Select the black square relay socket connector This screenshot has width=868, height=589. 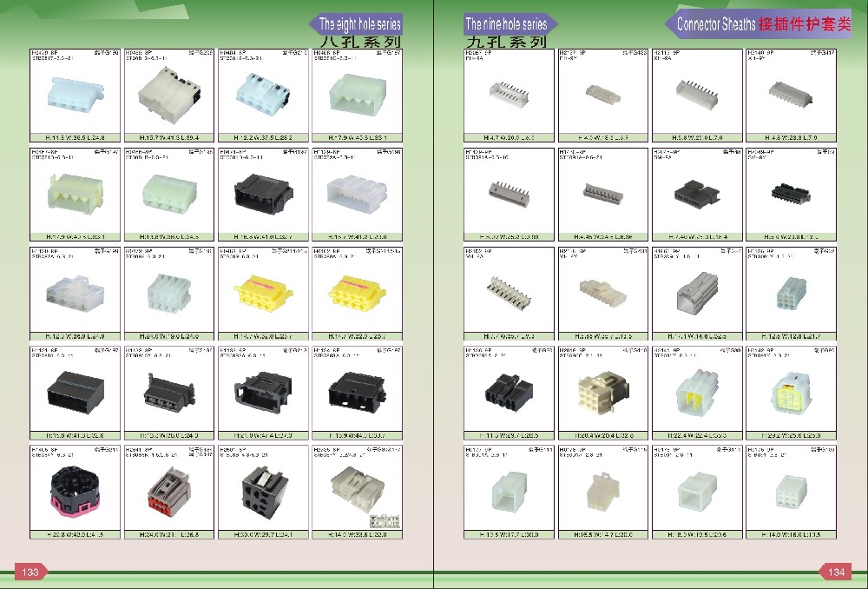click(x=265, y=492)
